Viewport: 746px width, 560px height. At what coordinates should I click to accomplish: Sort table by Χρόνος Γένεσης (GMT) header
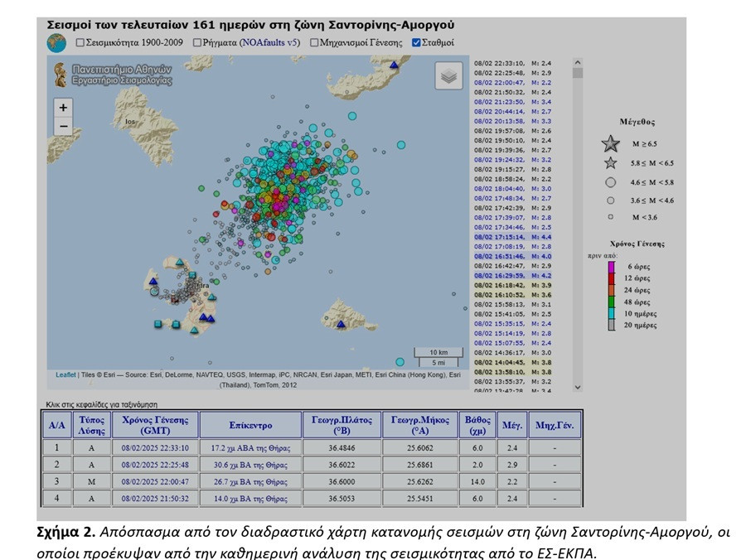tap(155, 425)
